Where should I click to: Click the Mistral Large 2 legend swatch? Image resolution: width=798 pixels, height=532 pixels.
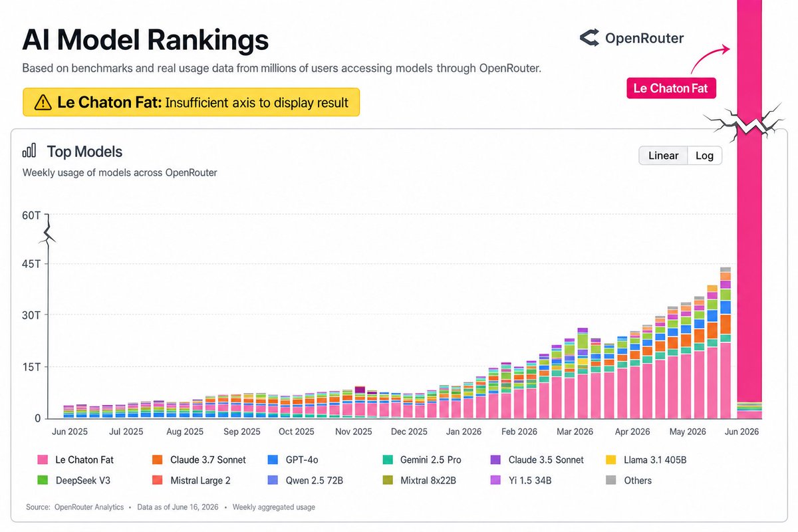158,480
